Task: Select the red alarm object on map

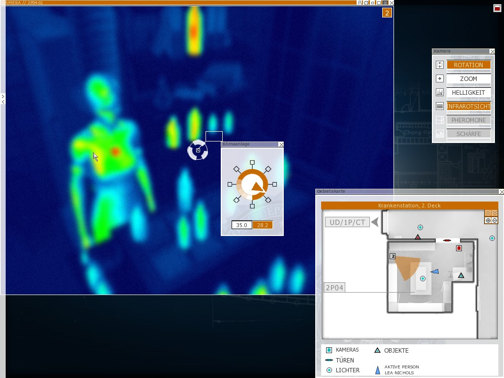Action: pos(459,248)
